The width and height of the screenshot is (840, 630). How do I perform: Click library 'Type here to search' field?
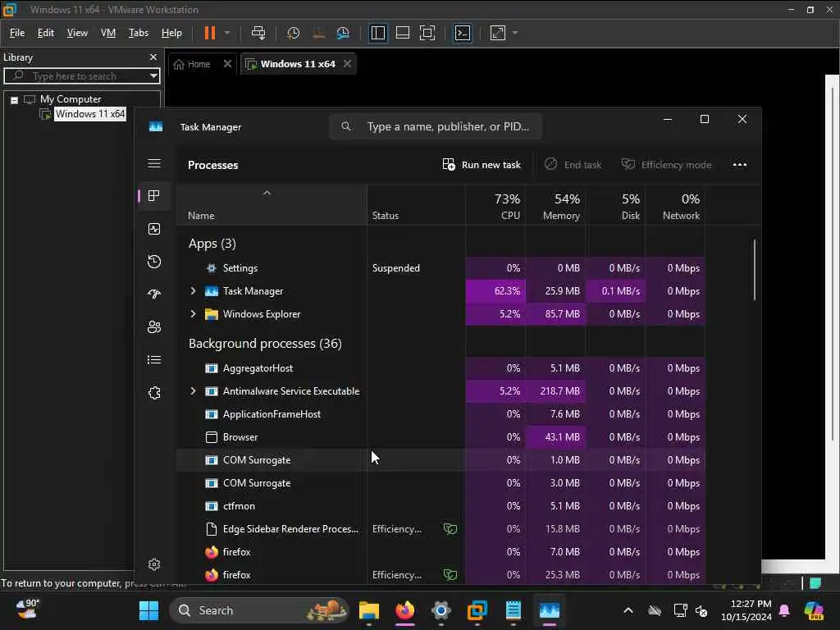[x=82, y=76]
